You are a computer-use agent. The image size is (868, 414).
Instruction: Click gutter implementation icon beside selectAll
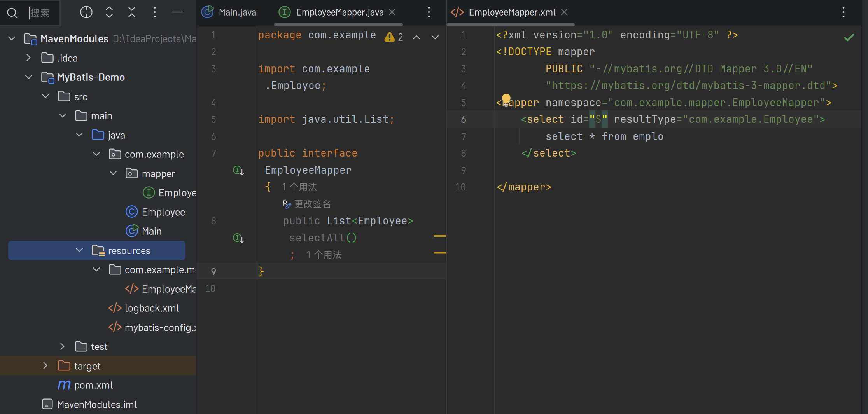[x=238, y=238]
